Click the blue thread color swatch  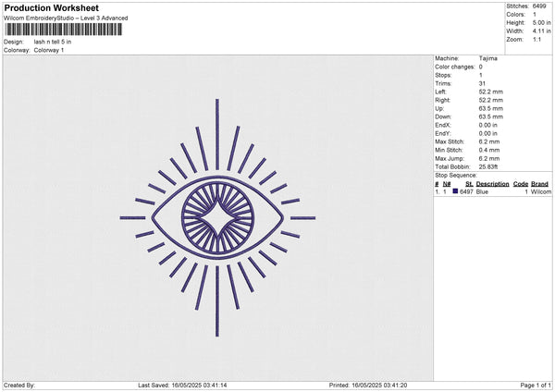[455, 191]
